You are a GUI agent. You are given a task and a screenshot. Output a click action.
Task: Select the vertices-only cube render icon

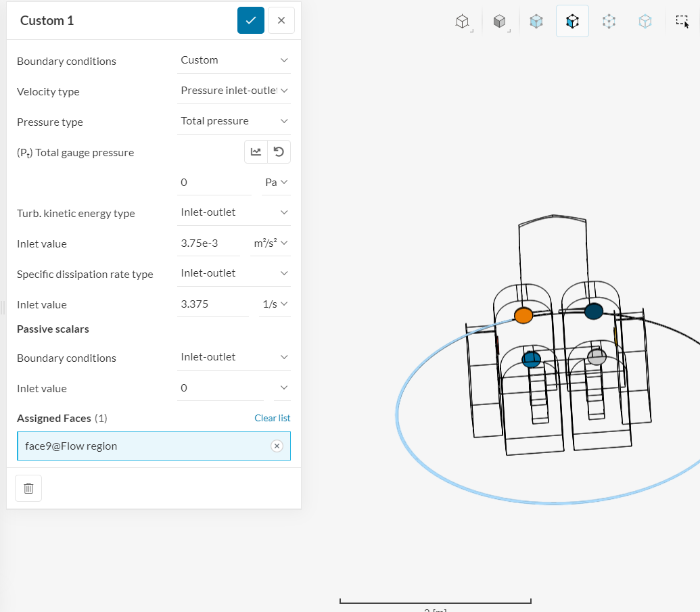click(x=609, y=21)
